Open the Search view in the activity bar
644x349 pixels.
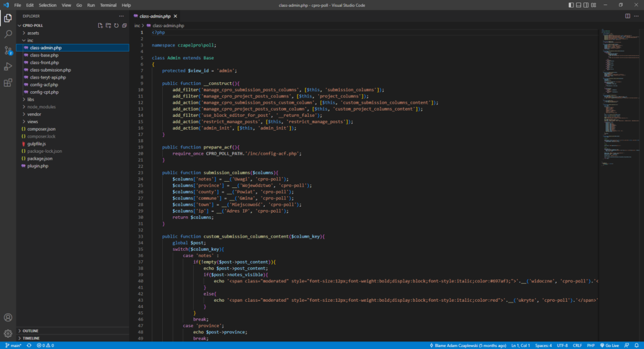(8, 34)
